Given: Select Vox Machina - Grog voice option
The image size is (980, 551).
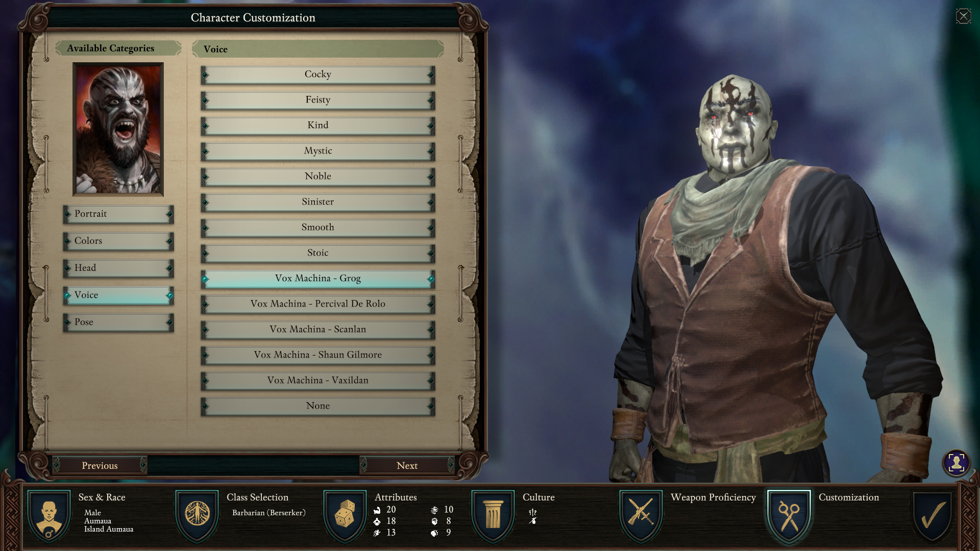Looking at the screenshot, I should tap(317, 278).
